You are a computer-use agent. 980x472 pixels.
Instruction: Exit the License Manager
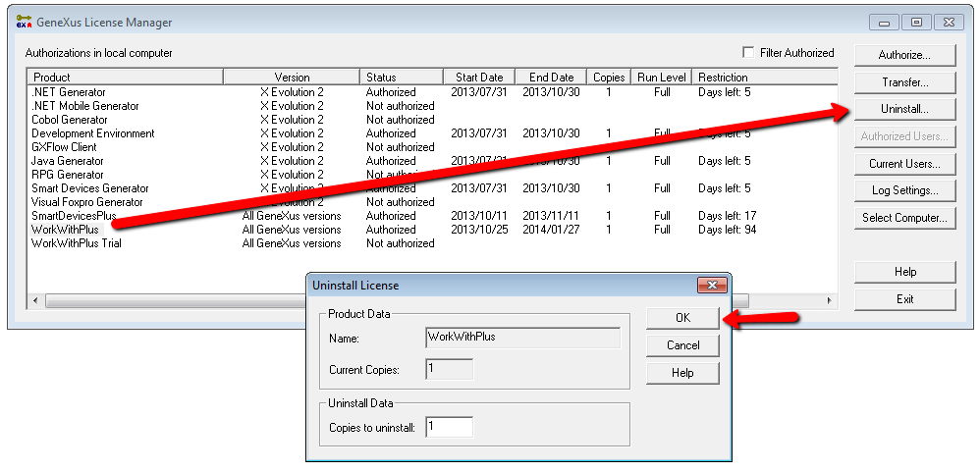click(904, 299)
